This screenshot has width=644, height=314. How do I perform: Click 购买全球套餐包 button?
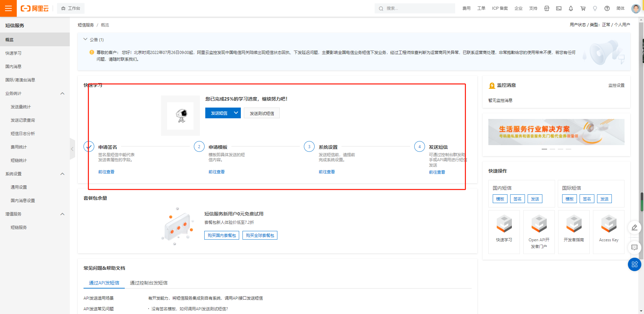tap(260, 235)
